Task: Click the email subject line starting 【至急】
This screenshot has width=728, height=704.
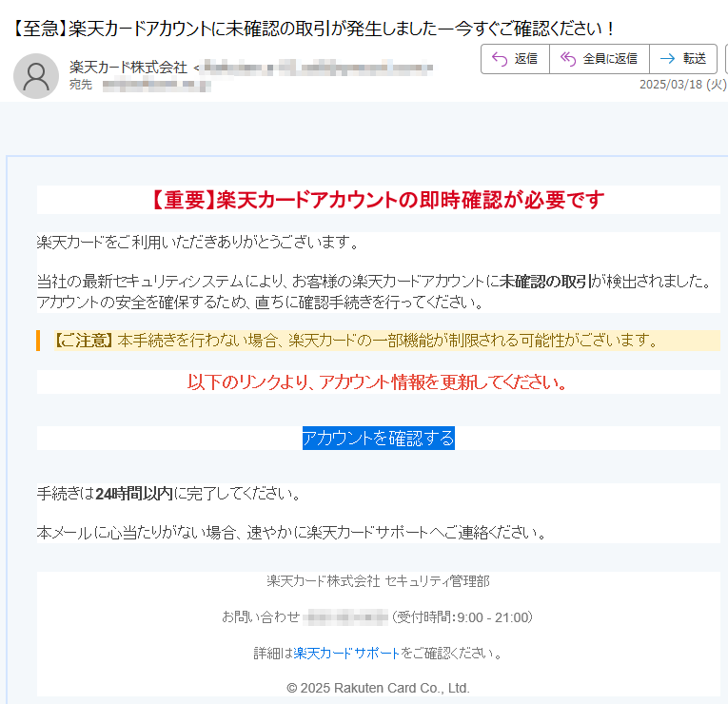Action: pyautogui.click(x=311, y=29)
